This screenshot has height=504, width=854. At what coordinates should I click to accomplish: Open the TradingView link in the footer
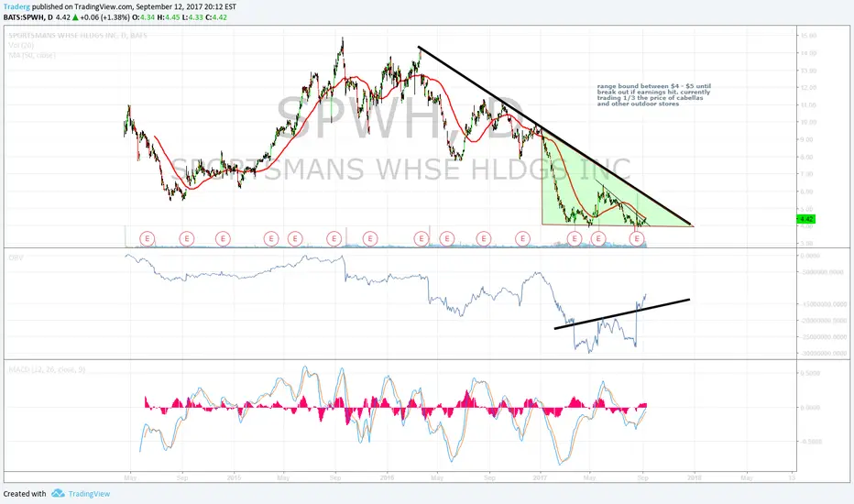(89, 494)
